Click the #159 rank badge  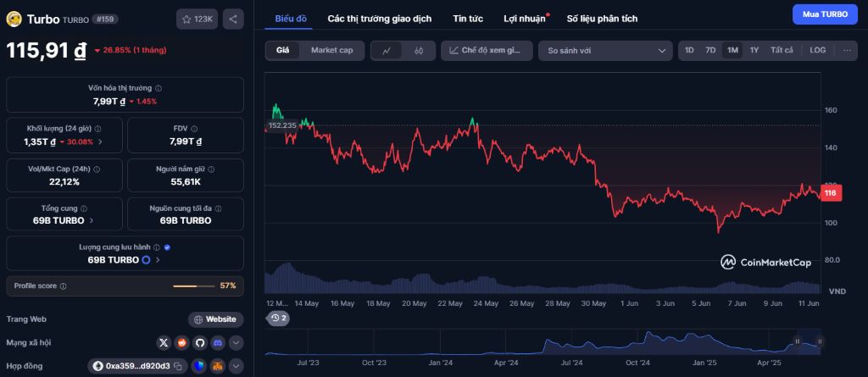tap(105, 19)
